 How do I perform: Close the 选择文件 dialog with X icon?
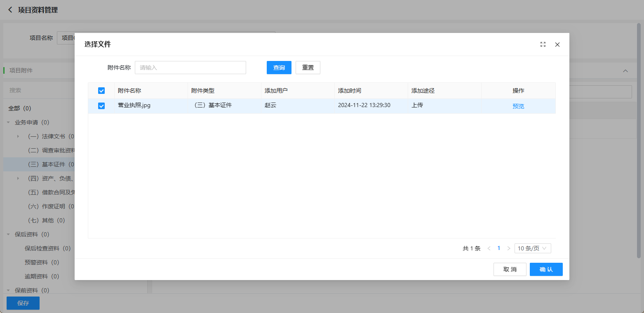557,44
